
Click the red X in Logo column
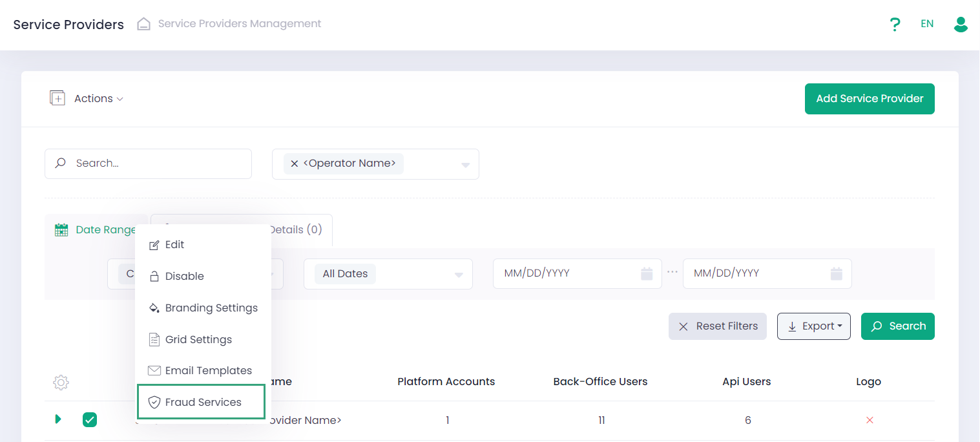click(x=870, y=420)
